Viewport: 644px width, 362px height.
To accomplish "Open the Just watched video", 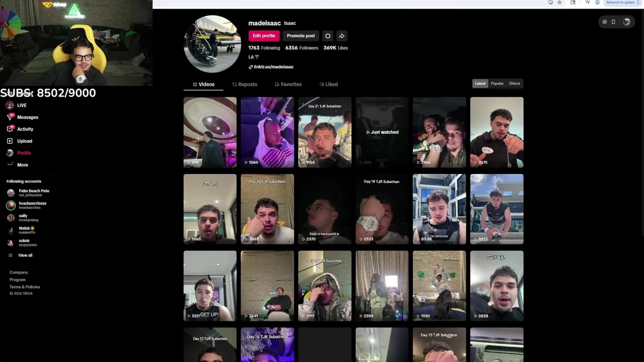I will [x=382, y=132].
